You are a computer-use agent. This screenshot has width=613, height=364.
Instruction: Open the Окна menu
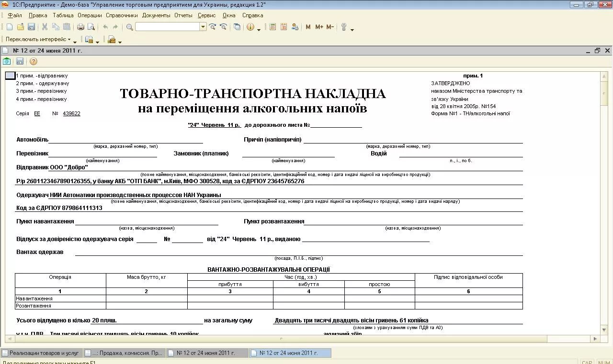(x=229, y=15)
